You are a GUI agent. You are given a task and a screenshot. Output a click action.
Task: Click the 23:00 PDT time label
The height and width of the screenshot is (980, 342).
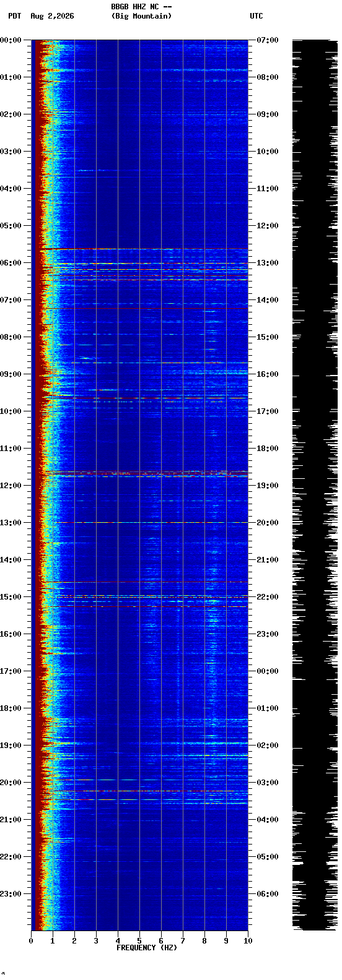click(11, 894)
